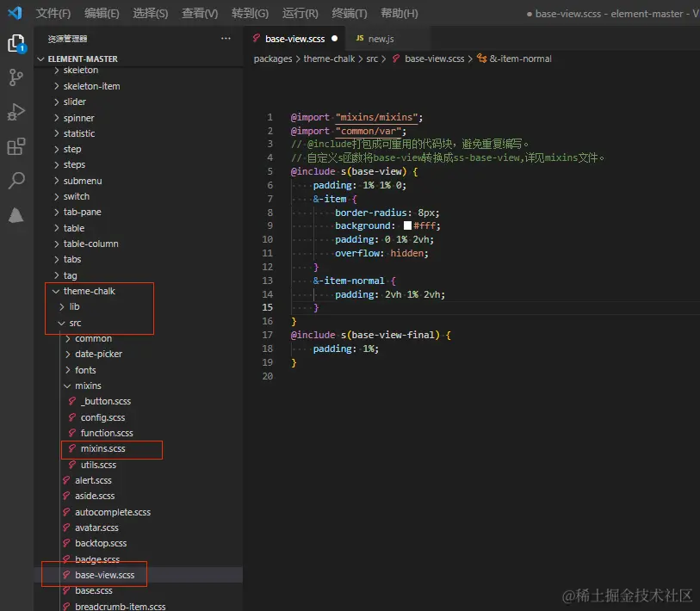Click the triangle icon below Search
The image size is (700, 611).
tap(16, 215)
